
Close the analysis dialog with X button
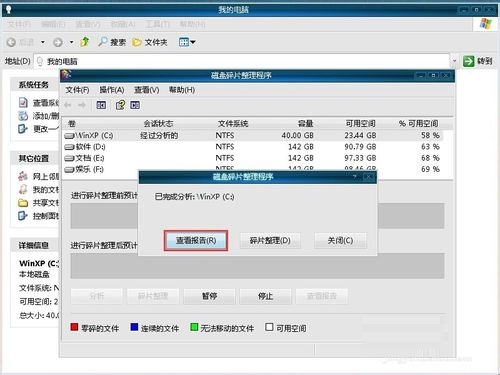pyautogui.click(x=368, y=177)
